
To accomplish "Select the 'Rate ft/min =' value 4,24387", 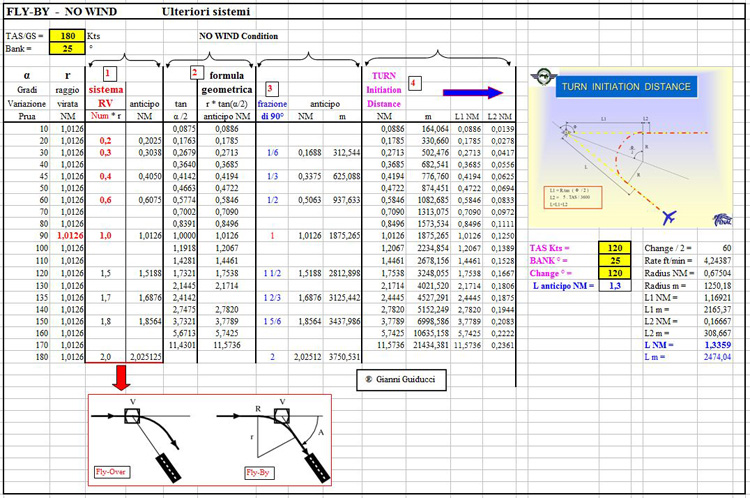I will tap(717, 261).
